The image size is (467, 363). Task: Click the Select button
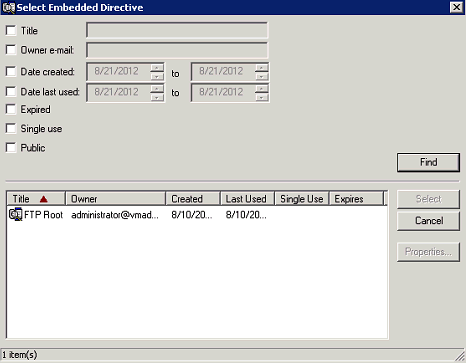[x=428, y=199]
